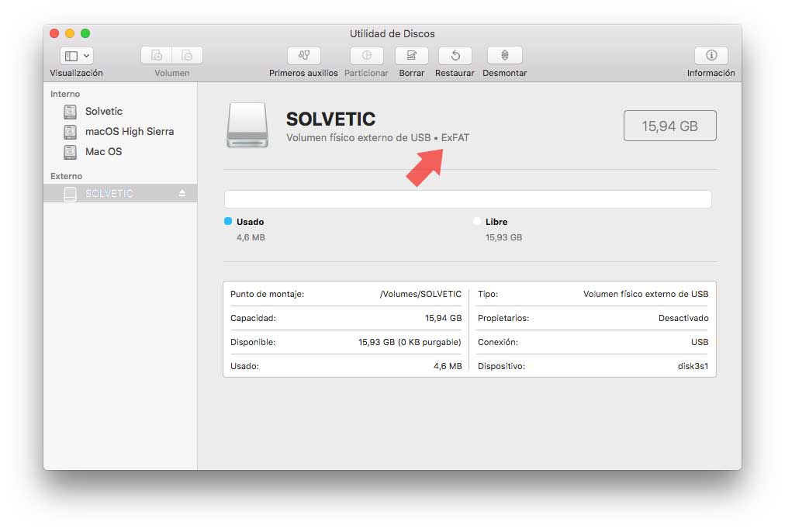Maximize the window with green button

[85, 33]
